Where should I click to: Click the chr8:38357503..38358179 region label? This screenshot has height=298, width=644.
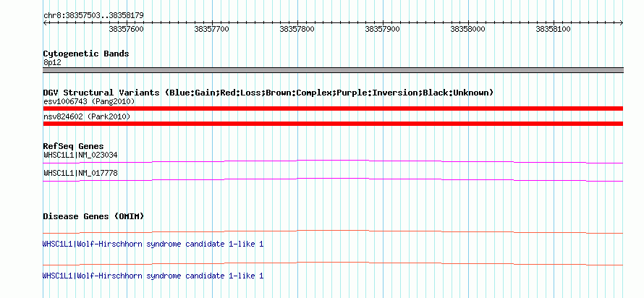pos(93,16)
